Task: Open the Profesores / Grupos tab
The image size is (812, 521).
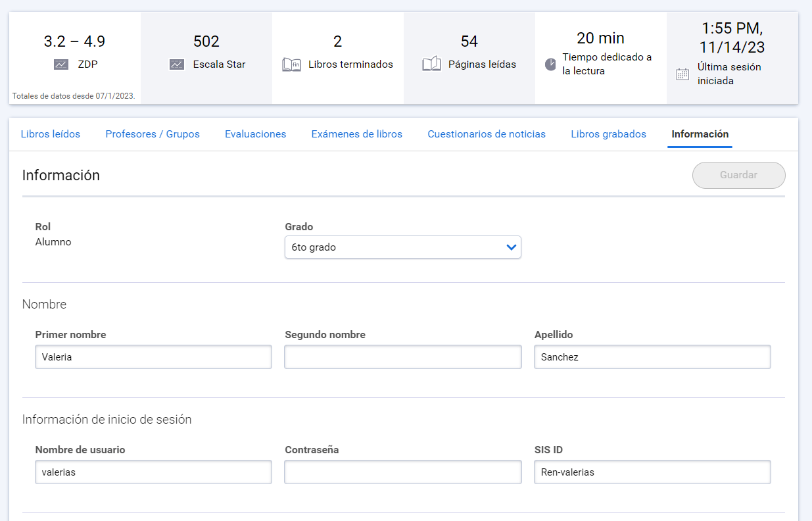Action: point(153,134)
